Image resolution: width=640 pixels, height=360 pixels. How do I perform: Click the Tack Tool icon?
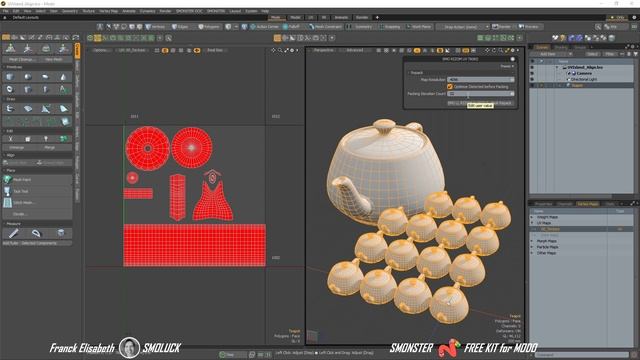7,191
